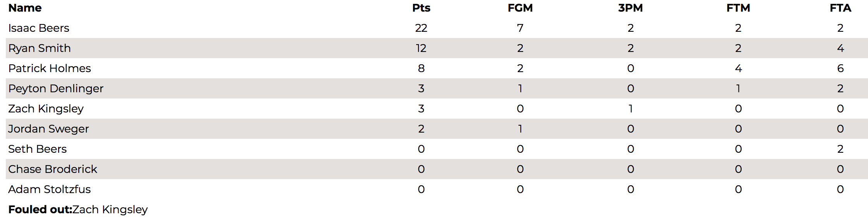868x221 pixels.
Task: Click Peyton Denlinger's name
Action: click(x=56, y=89)
